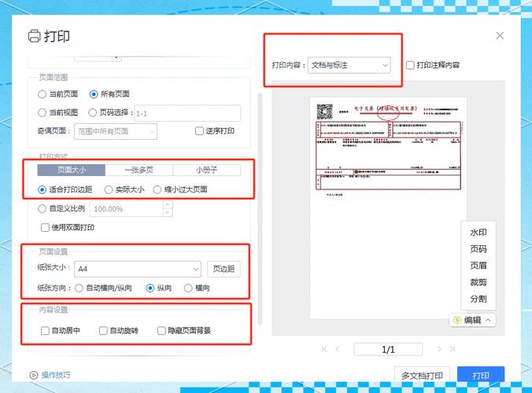Select 横向 paper orientation
The image size is (532, 393).
188,288
